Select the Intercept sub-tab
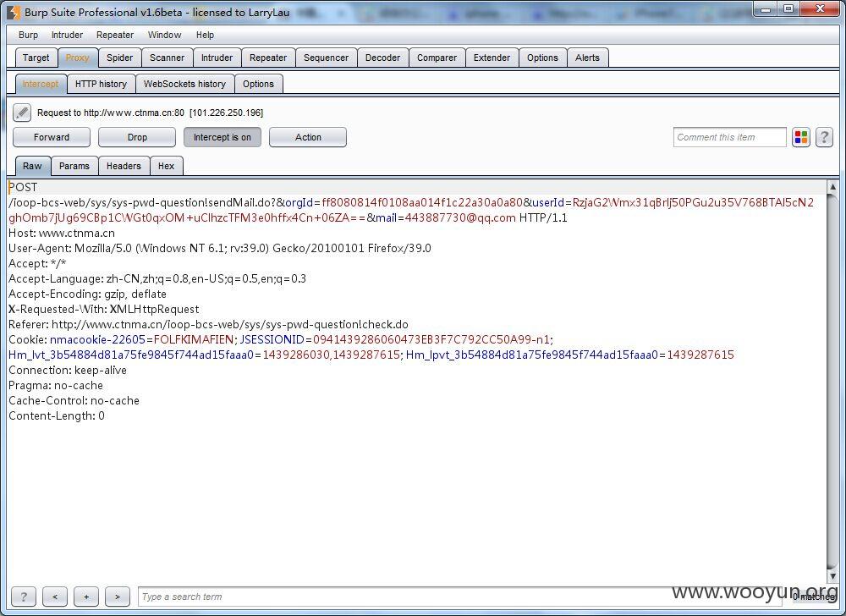 (41, 84)
